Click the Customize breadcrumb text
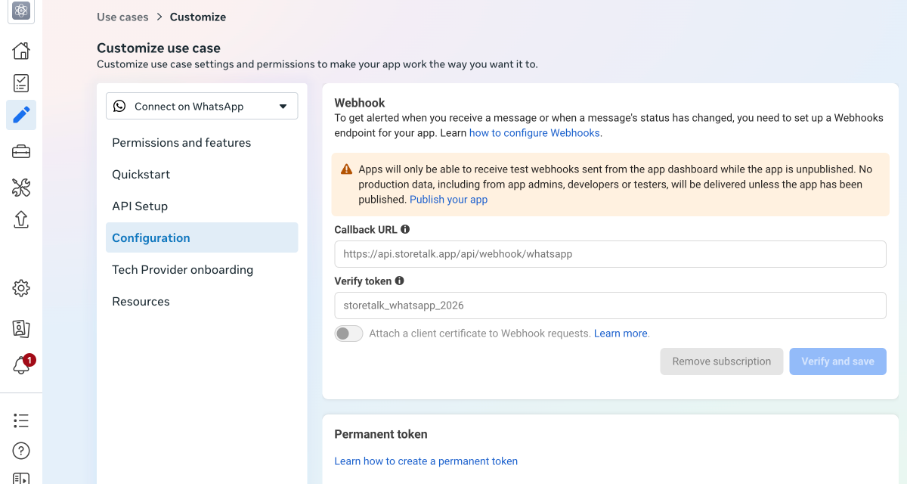Viewport: 907px width, 484px height. (x=198, y=17)
